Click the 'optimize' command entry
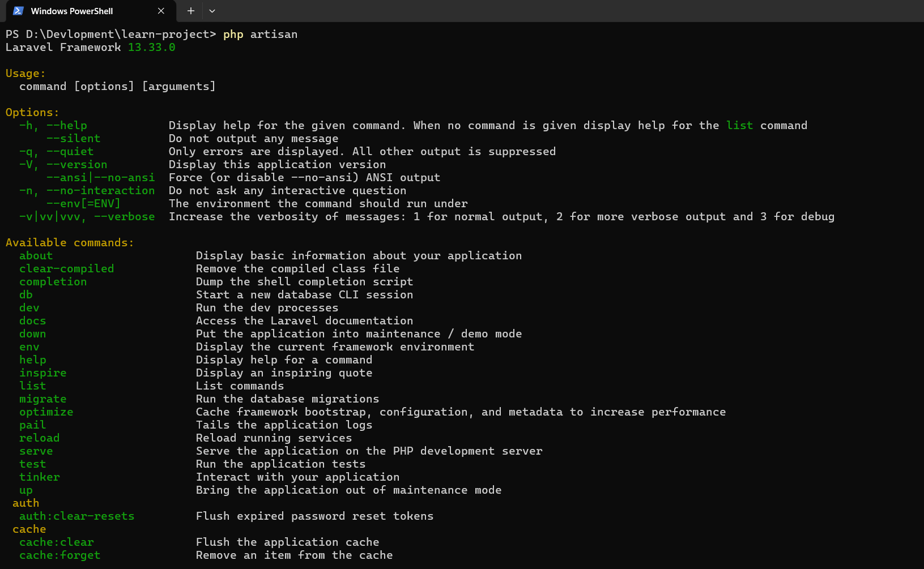924x569 pixels. pyautogui.click(x=46, y=412)
